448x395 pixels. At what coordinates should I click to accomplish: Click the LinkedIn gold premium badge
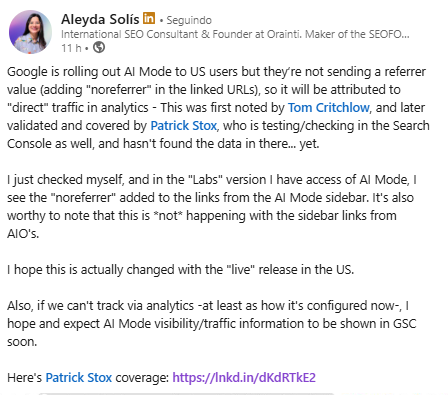(149, 18)
